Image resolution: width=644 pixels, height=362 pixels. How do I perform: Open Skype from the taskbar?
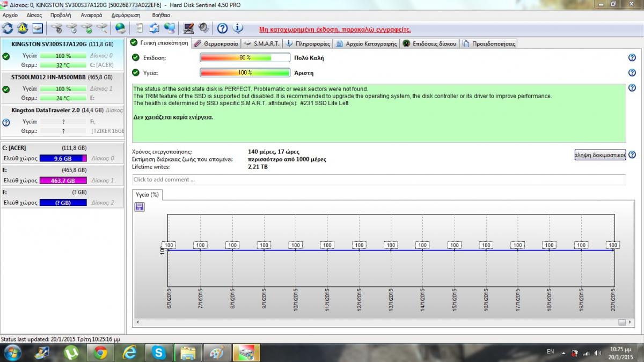pos(158,352)
